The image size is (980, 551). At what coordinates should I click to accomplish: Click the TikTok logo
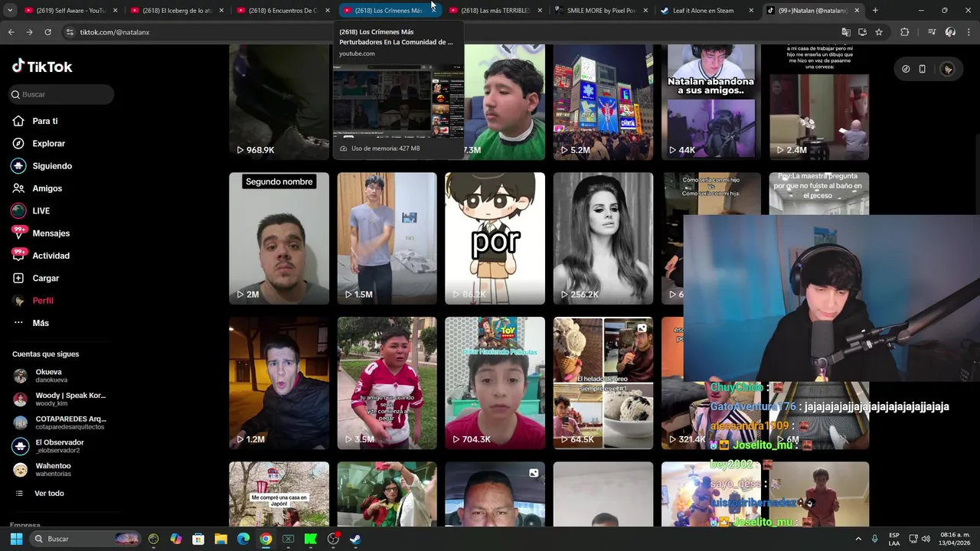[x=42, y=67]
